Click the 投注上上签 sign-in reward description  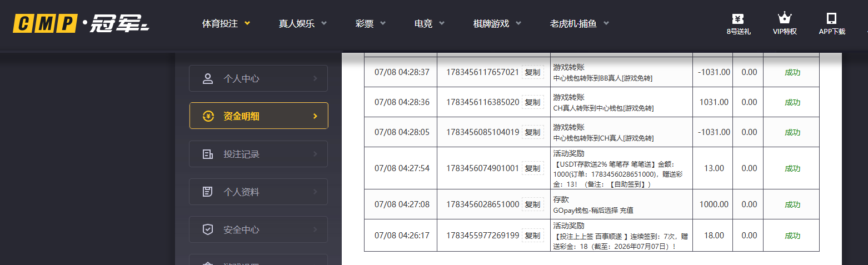pos(621,242)
